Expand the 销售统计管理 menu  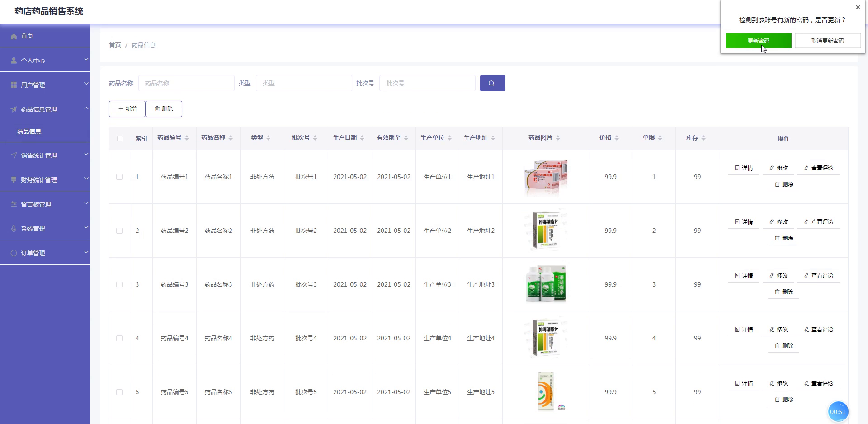(x=45, y=155)
